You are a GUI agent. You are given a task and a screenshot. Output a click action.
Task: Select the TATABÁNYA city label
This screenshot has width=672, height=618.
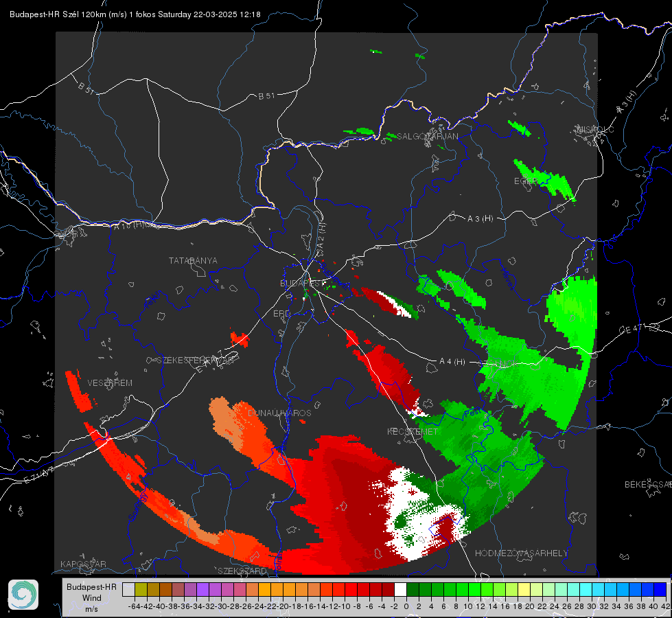click(x=193, y=260)
